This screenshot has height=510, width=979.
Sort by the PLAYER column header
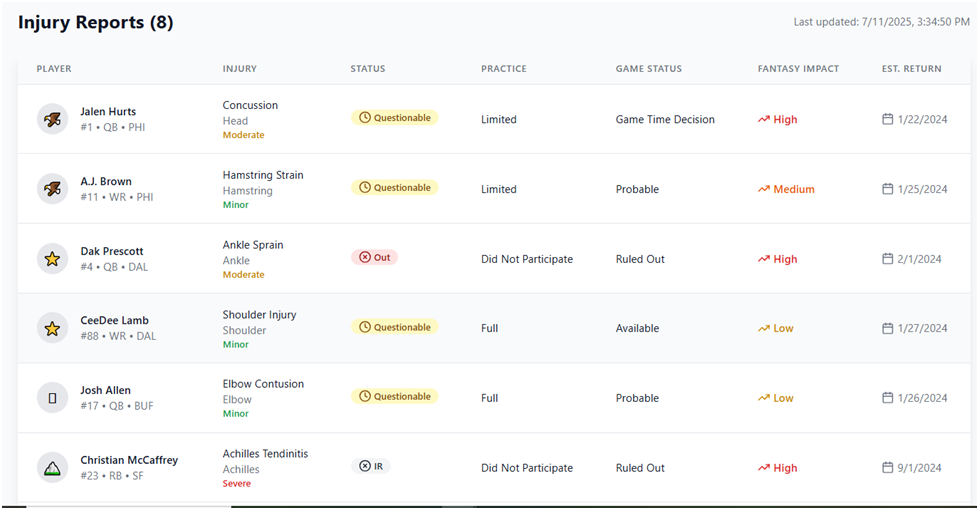pos(54,69)
